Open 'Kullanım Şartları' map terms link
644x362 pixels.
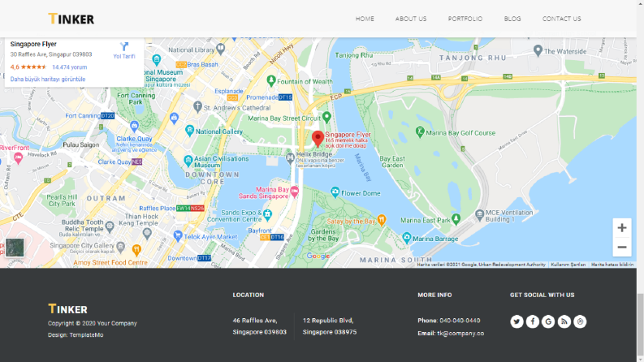pos(568,265)
